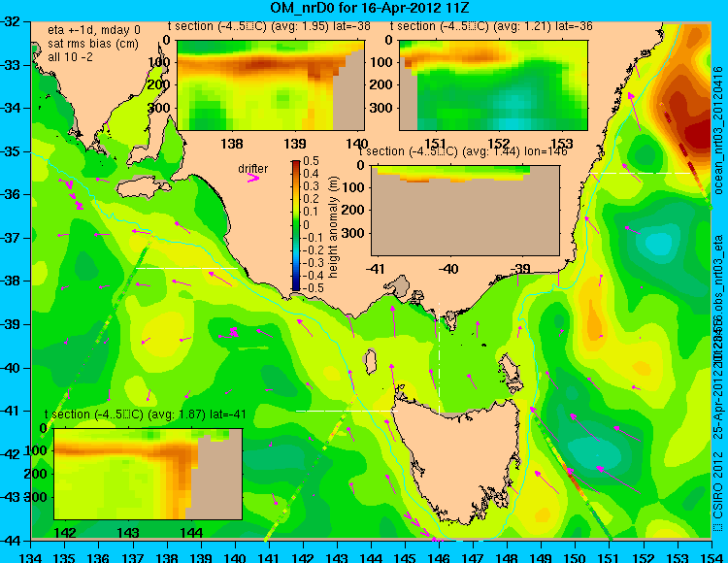
Task: Click the 't section (avg: 1.21) lat=-36' heading
Action: [491, 26]
